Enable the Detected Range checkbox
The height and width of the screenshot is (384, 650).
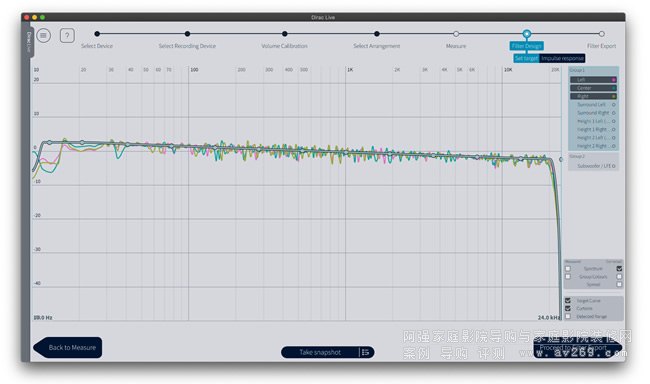[x=568, y=316]
